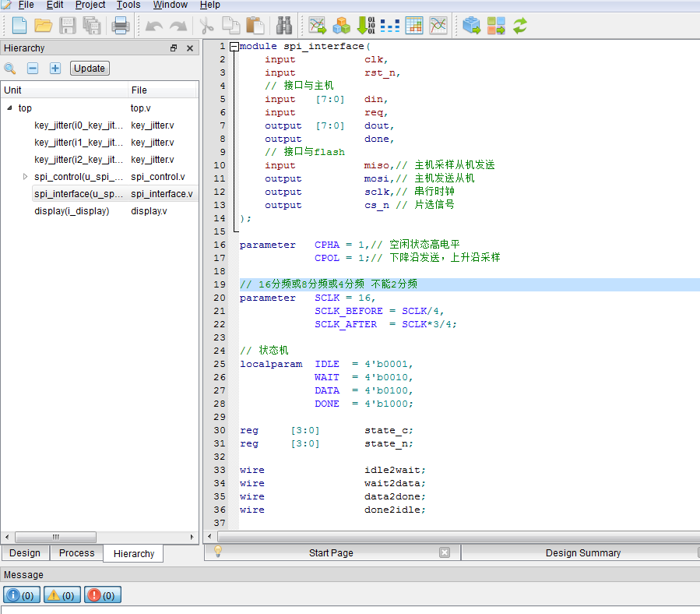
Task: Expand all using the plus icon
Action: click(x=55, y=69)
